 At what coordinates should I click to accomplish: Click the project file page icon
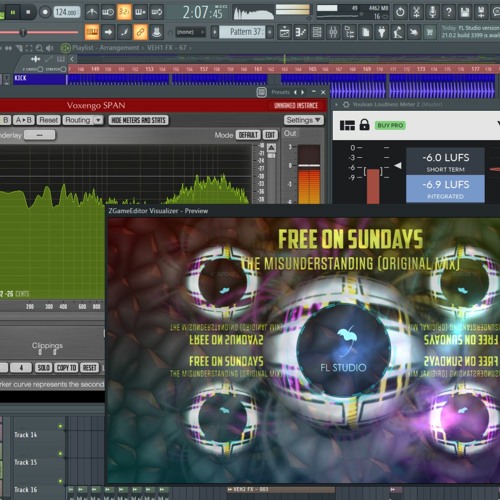pos(366,32)
